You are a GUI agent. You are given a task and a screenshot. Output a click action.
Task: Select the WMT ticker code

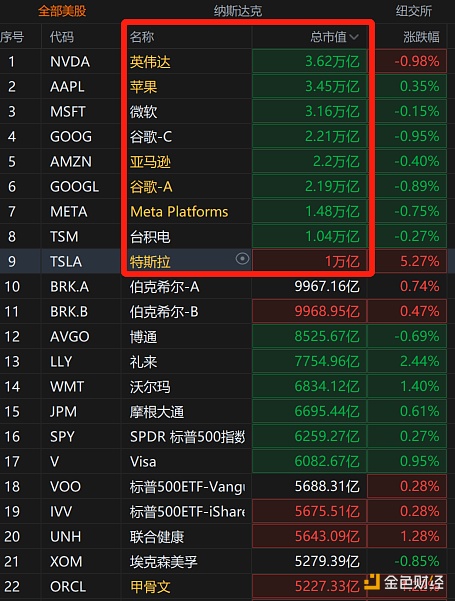click(67, 386)
